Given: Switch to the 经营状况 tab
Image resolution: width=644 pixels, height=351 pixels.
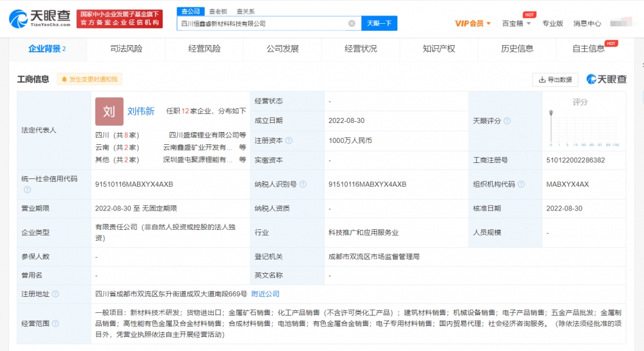Looking at the screenshot, I should 361,49.
